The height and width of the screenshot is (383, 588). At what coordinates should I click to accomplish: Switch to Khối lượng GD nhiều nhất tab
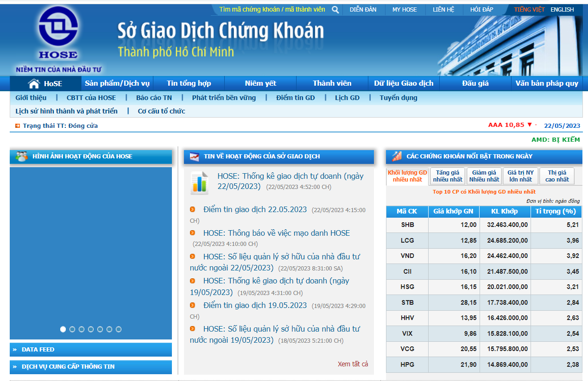coord(407,176)
